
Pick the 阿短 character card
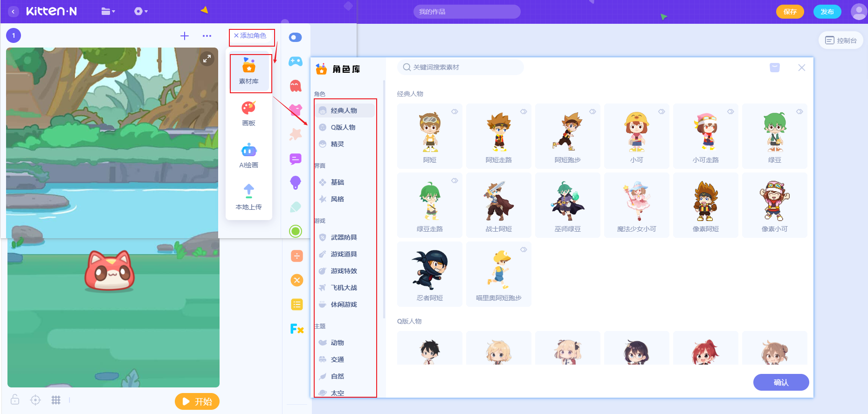(x=430, y=136)
